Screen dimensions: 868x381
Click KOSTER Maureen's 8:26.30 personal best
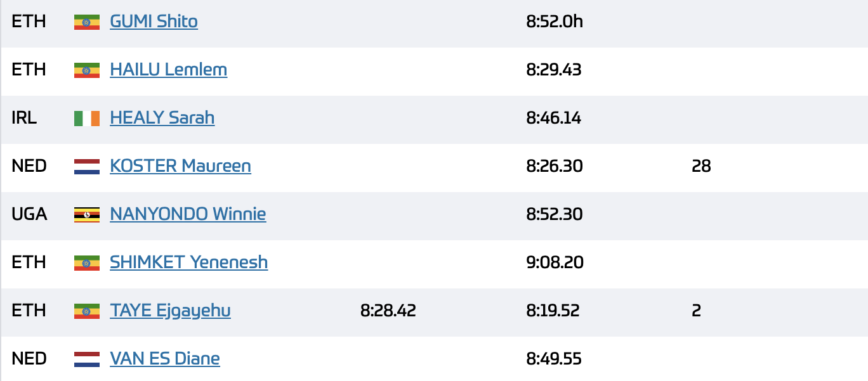[x=555, y=166]
